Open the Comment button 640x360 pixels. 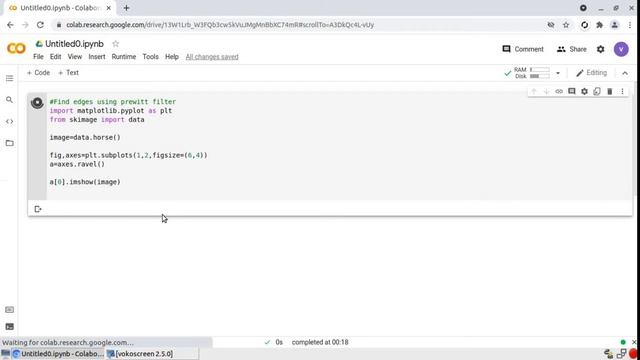(x=523, y=49)
